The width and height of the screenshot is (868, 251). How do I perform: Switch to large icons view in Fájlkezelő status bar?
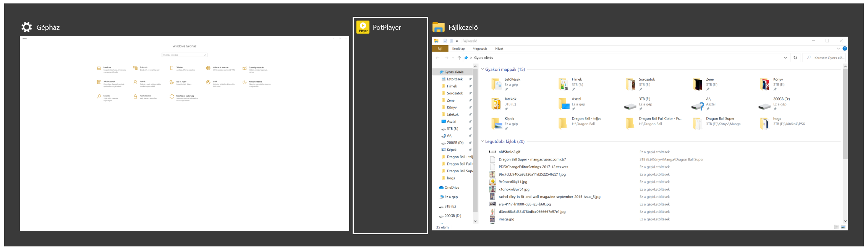[x=844, y=227]
